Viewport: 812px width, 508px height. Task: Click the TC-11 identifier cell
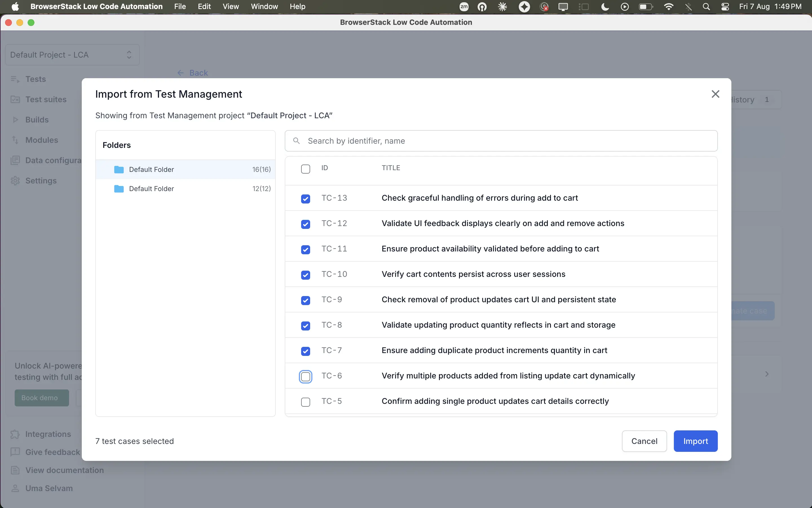tap(334, 249)
